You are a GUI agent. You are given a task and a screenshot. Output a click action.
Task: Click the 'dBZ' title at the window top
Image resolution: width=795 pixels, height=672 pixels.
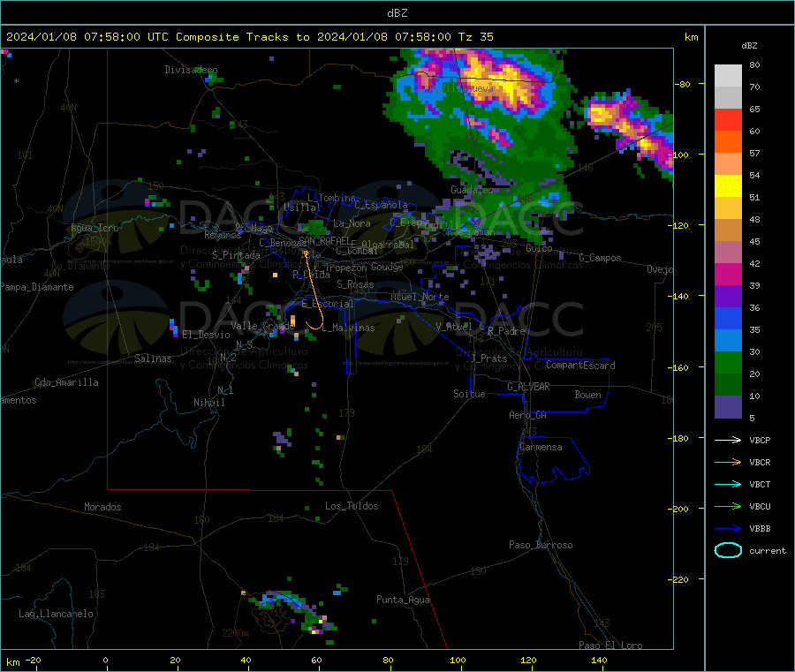click(397, 13)
